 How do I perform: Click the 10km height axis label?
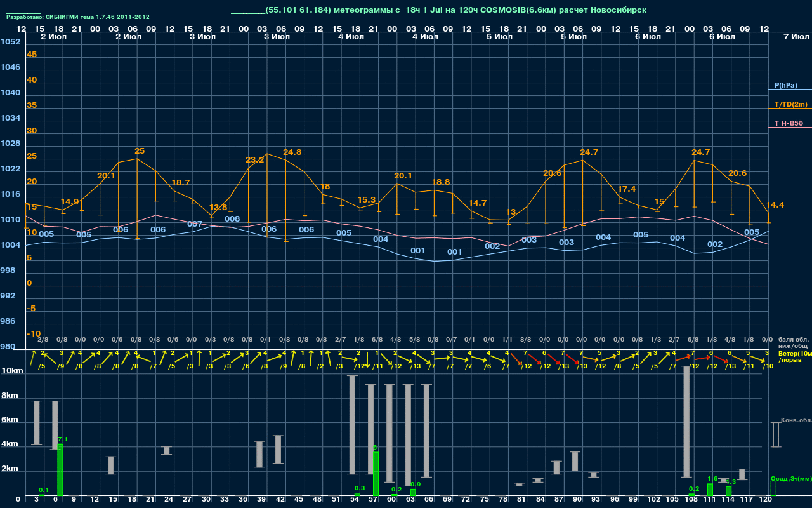tap(13, 371)
